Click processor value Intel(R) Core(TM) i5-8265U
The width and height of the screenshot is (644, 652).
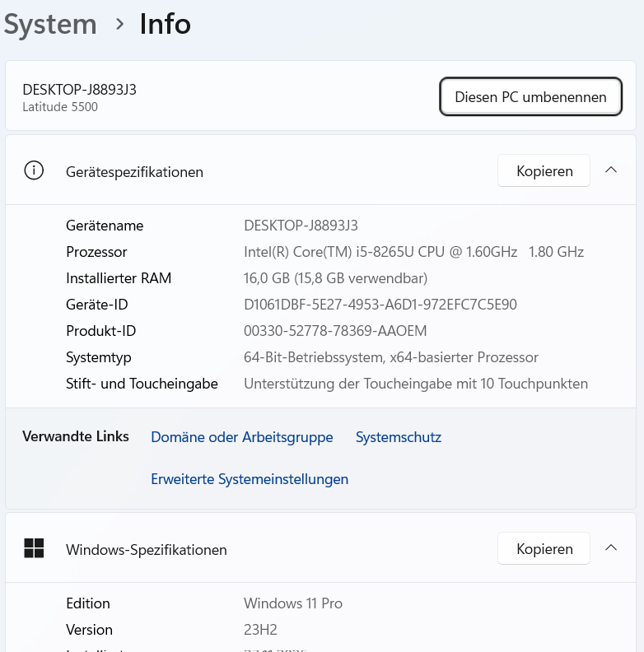(x=414, y=252)
